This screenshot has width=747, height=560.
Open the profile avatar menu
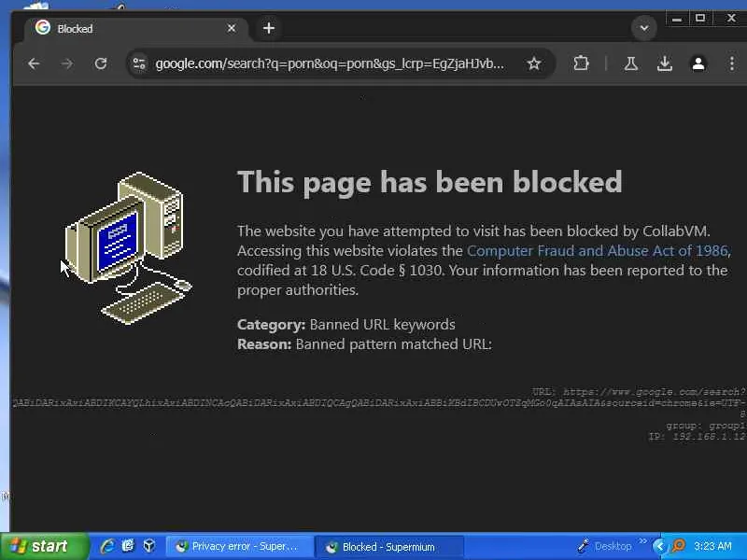tap(698, 63)
